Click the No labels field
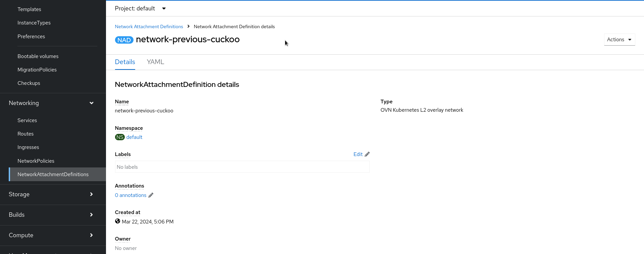 [242, 167]
